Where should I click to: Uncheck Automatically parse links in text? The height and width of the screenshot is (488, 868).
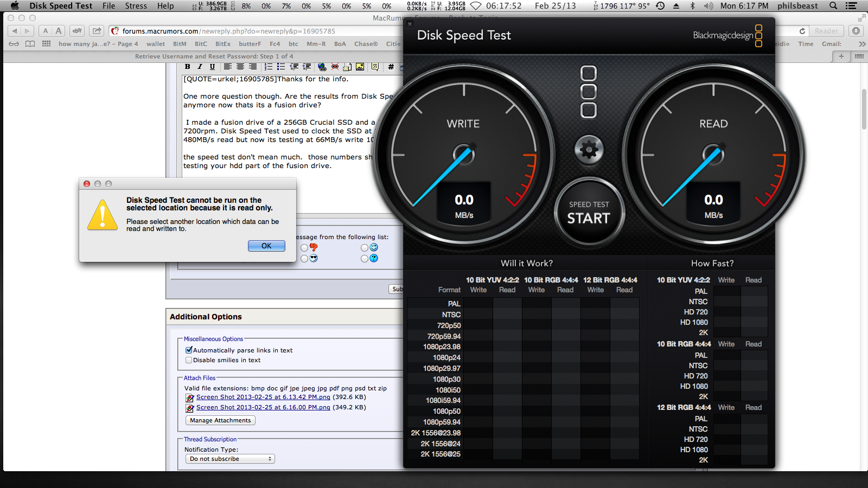(189, 350)
